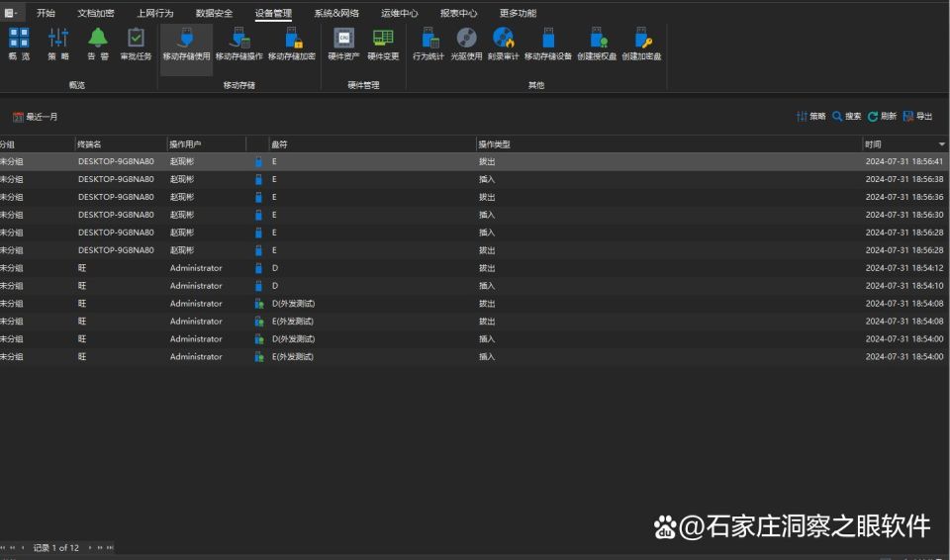Click 创建加密盘 create encrypted disk
The image size is (950, 560).
641,44
